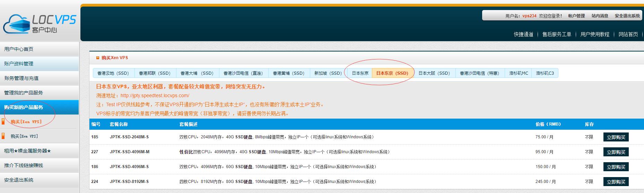644x193 pixels.
Task: Click the orange icon beside 购买[Kvm VPS]
Action: pyautogui.click(x=3, y=136)
